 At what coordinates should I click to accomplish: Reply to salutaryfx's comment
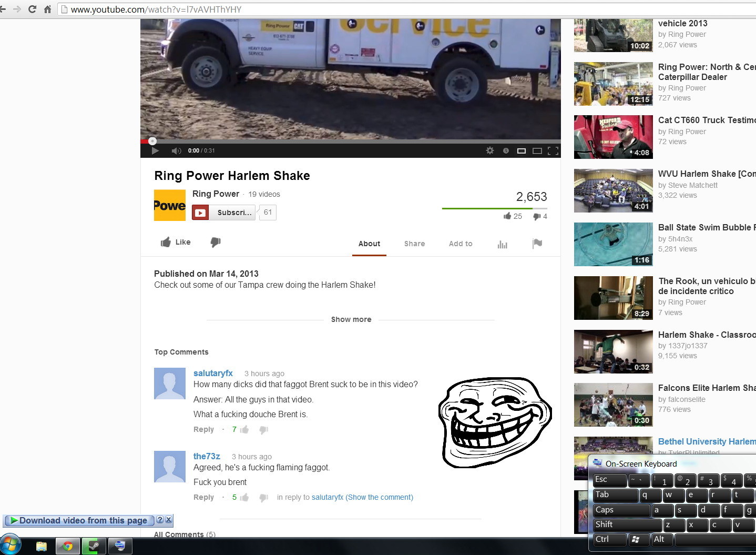[x=203, y=429]
